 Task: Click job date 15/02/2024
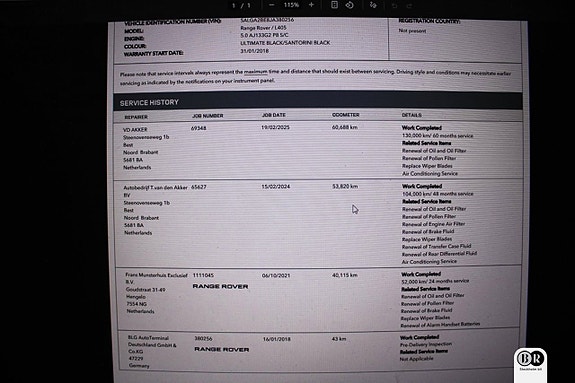[275, 186]
